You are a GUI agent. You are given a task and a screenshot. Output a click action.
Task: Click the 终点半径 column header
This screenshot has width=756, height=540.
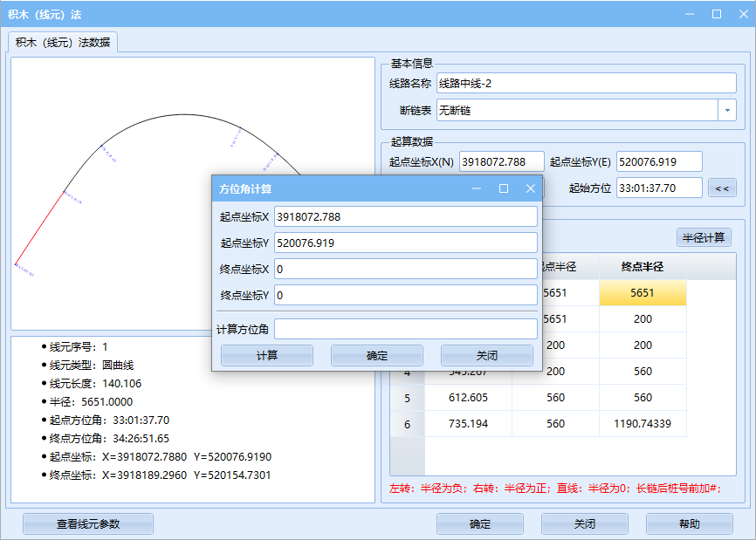point(643,267)
